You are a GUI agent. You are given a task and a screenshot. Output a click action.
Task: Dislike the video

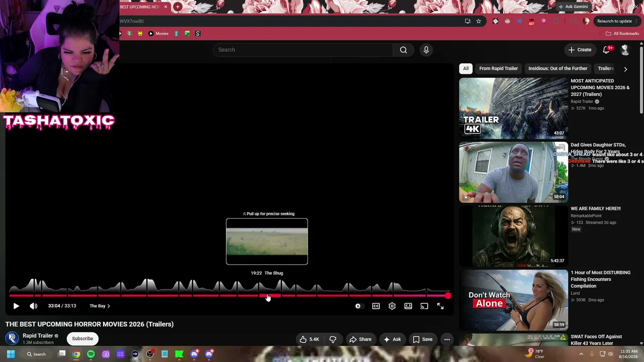pos(333,339)
